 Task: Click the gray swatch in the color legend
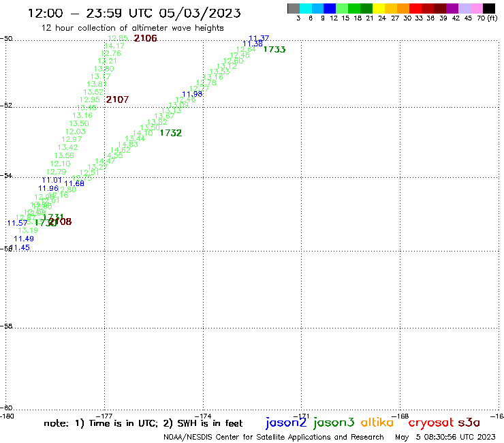point(294,8)
